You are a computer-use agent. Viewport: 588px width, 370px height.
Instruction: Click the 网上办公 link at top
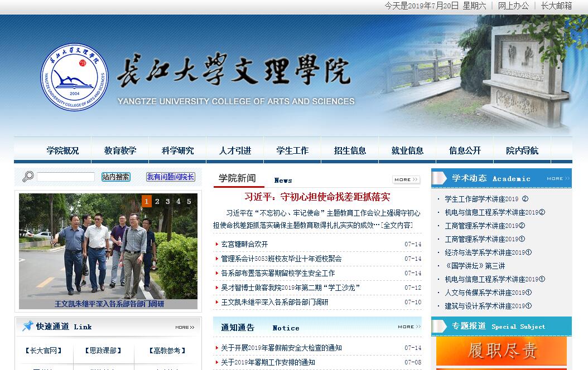pos(513,6)
